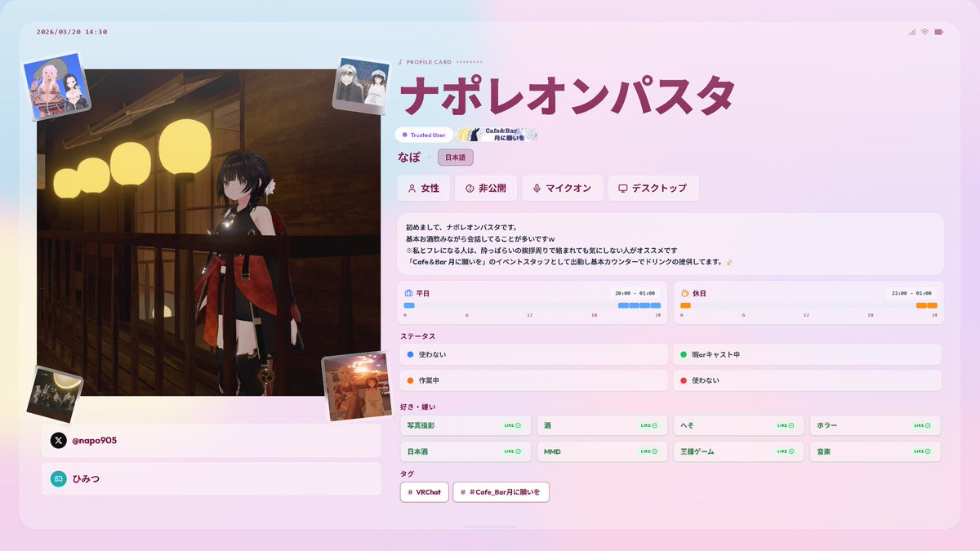
Task: Click the battery icon in top bar
Action: [x=939, y=32]
